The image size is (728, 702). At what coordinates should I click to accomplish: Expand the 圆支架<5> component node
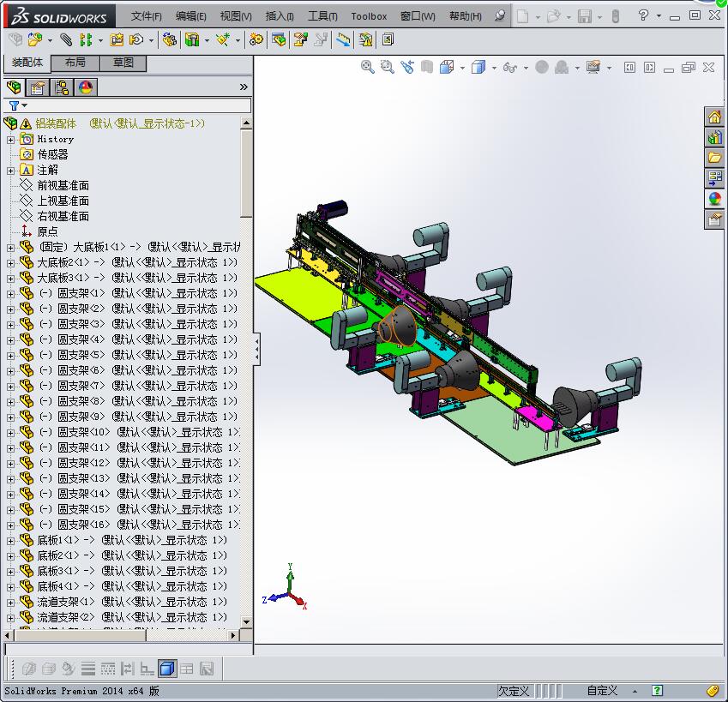pos(10,356)
